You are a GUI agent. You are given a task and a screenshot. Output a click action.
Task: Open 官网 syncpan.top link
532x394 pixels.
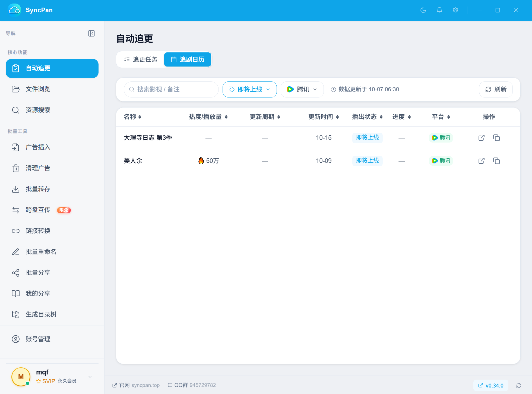pos(136,385)
